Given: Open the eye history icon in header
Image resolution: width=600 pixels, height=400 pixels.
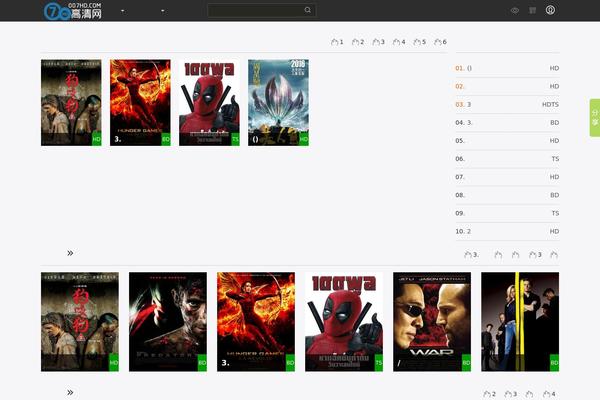Looking at the screenshot, I should (515, 10).
